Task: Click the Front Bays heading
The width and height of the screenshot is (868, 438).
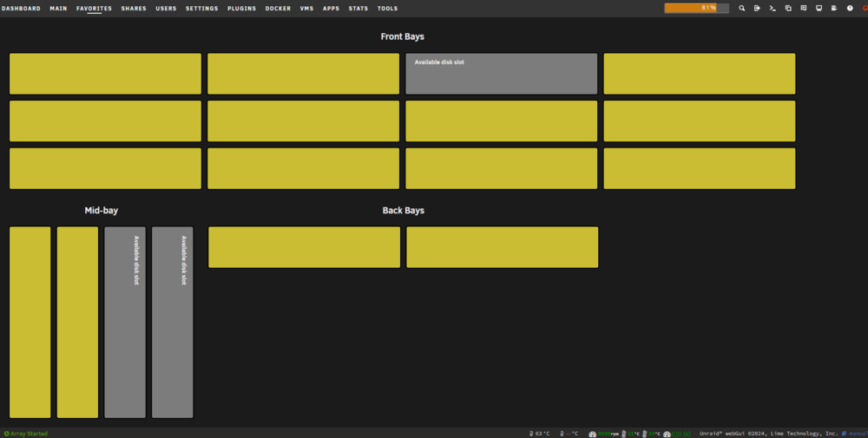Action: click(403, 36)
